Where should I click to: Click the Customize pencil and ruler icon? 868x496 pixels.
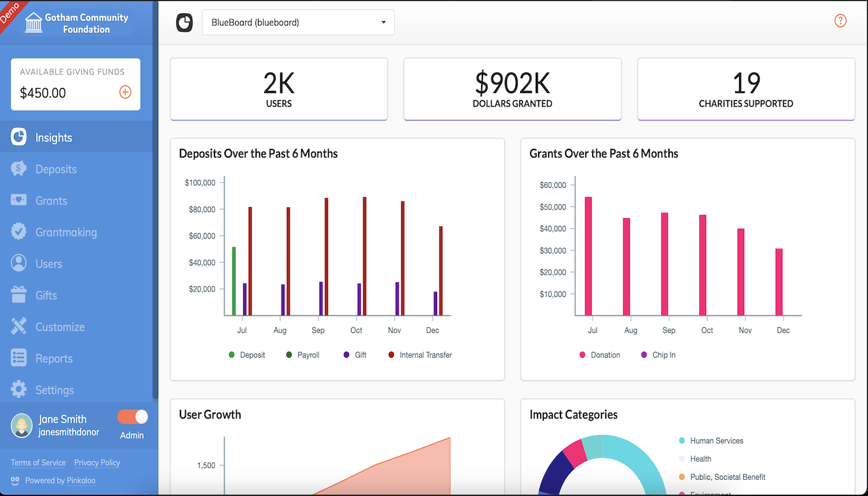(19, 327)
